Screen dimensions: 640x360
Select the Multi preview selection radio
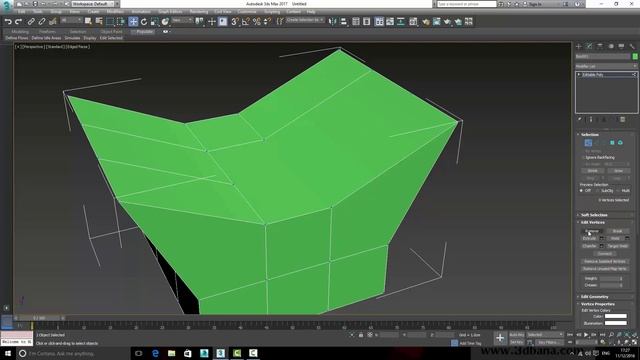coord(618,191)
